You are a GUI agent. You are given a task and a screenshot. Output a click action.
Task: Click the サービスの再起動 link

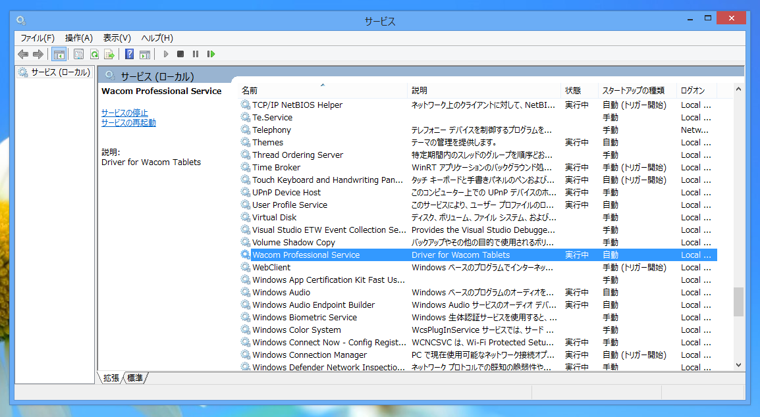[x=128, y=123]
